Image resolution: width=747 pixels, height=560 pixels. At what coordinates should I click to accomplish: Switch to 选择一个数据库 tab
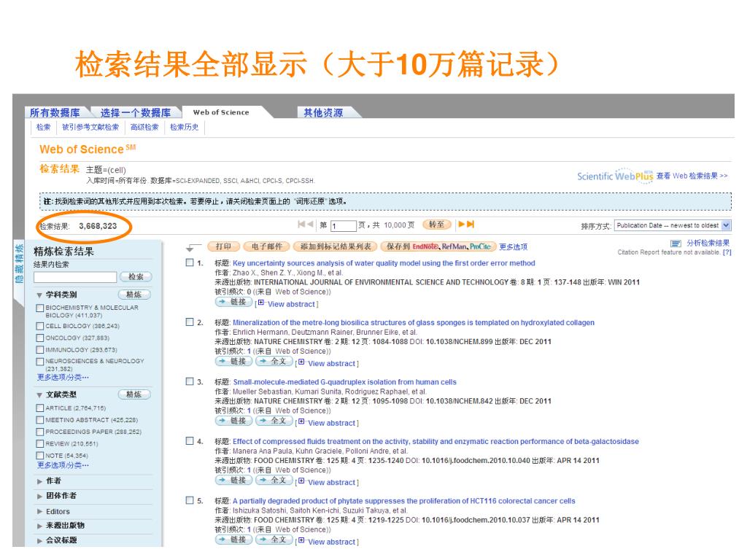[x=135, y=113]
